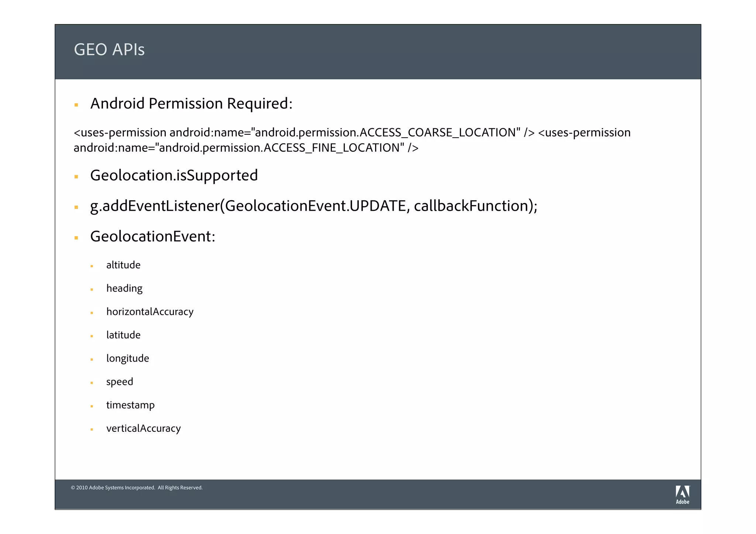Image resolution: width=756 pixels, height=534 pixels.
Task: Click the latitude property item
Action: point(123,335)
